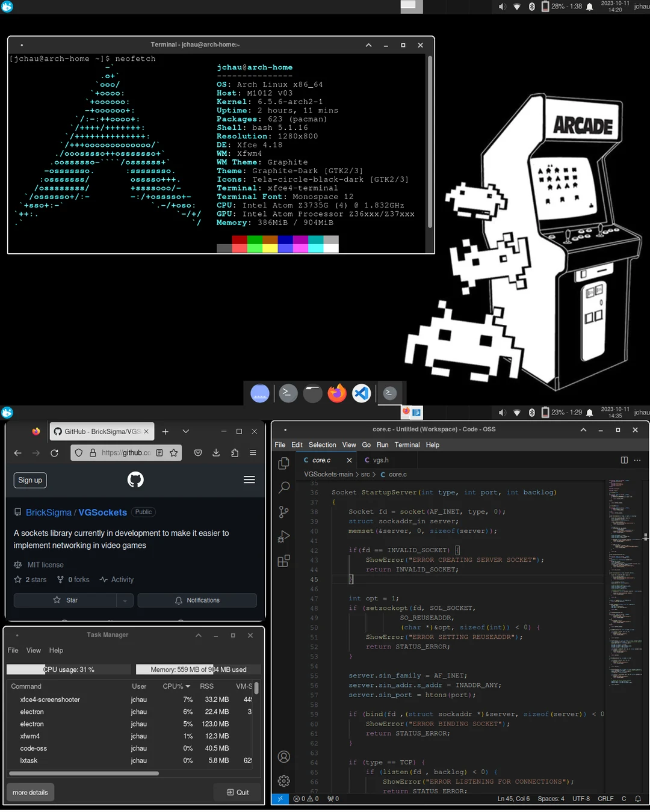This screenshot has width=650, height=812.
Task: Open the Terminal menu in Code-OSS
Action: 407,444
